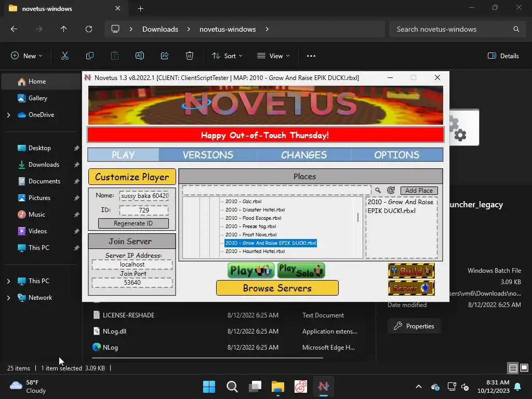
Task: Focus the places search box
Action: coord(276,190)
